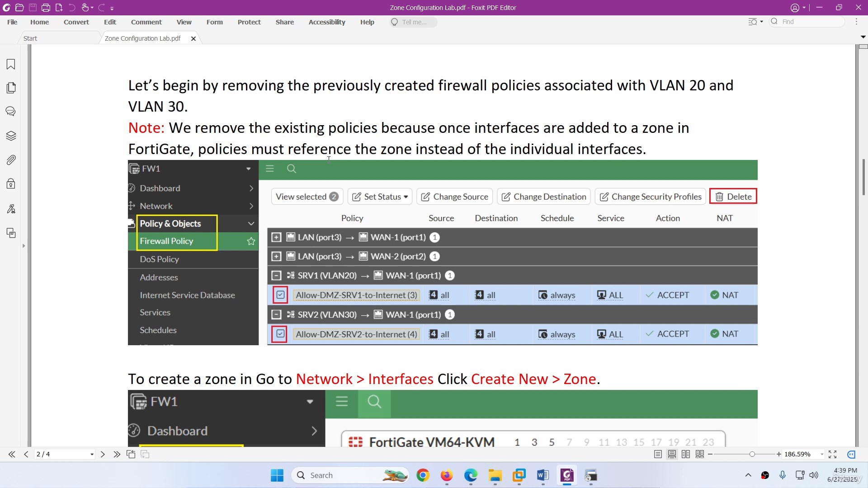Open the Attachments paperclip panel
This screenshot has width=868, height=488.
pos(11,160)
